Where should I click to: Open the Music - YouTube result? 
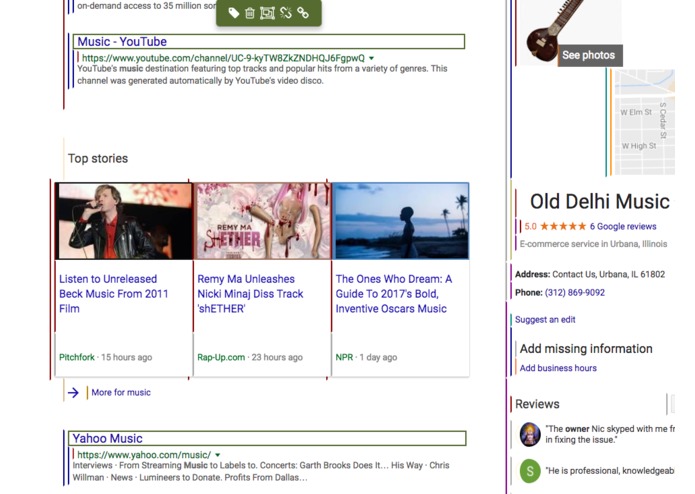pos(122,42)
